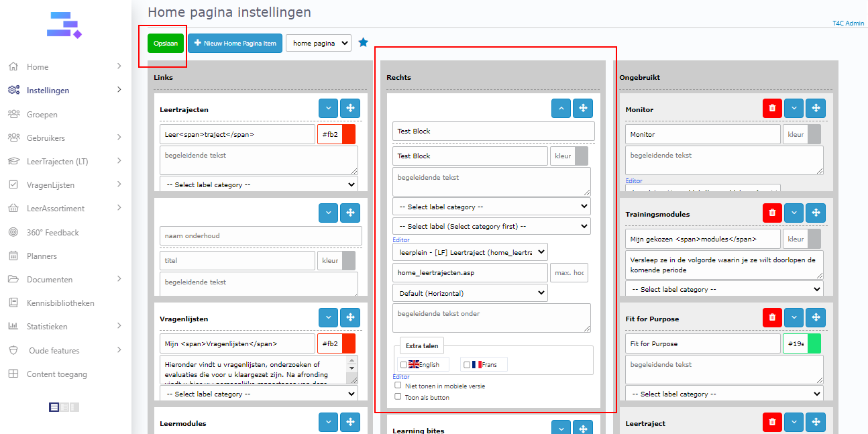Check the Frans language checkbox

(x=467, y=365)
